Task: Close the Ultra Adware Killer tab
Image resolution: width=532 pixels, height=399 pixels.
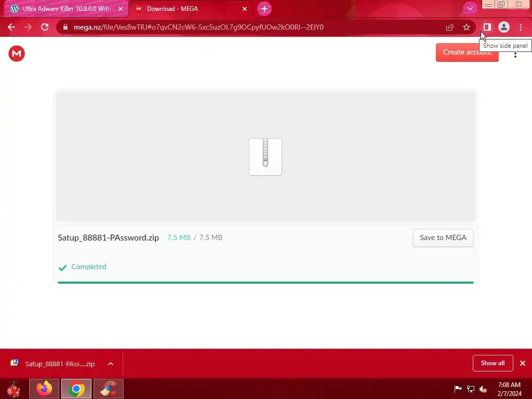Action: tap(121, 9)
